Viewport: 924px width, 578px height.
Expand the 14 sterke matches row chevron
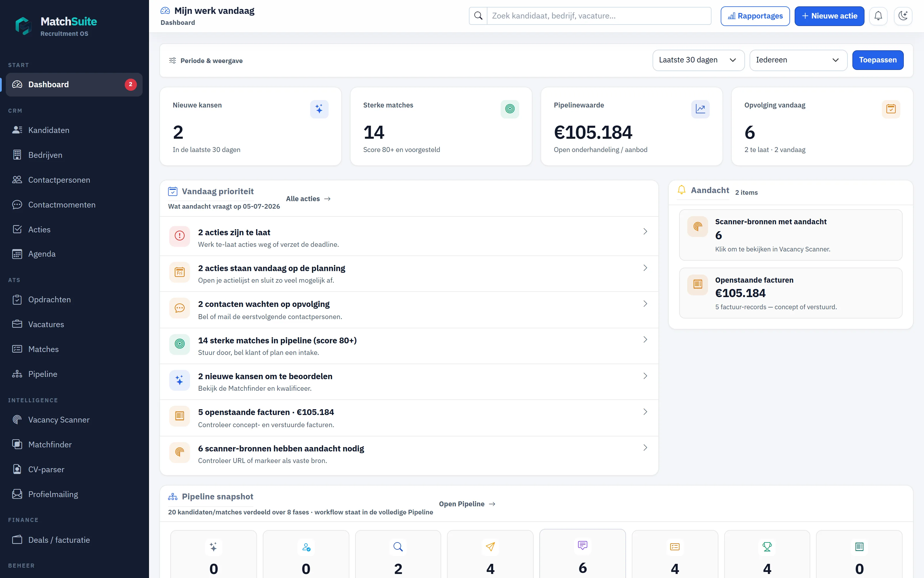(x=645, y=340)
